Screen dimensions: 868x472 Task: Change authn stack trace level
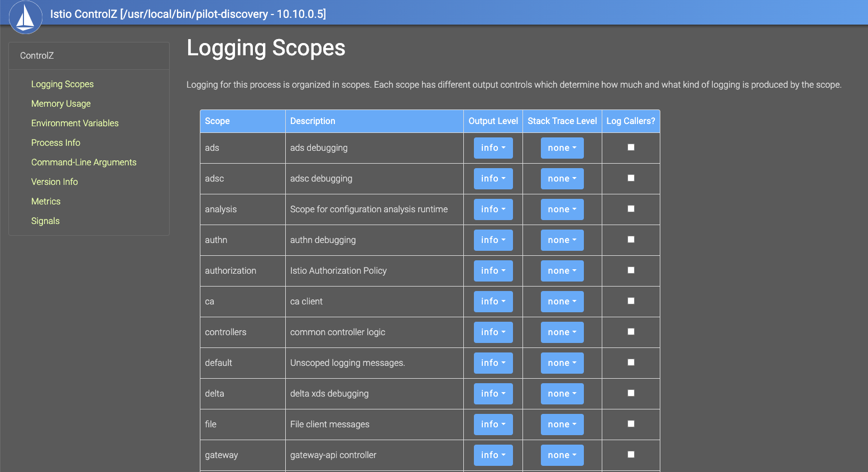[x=562, y=240]
